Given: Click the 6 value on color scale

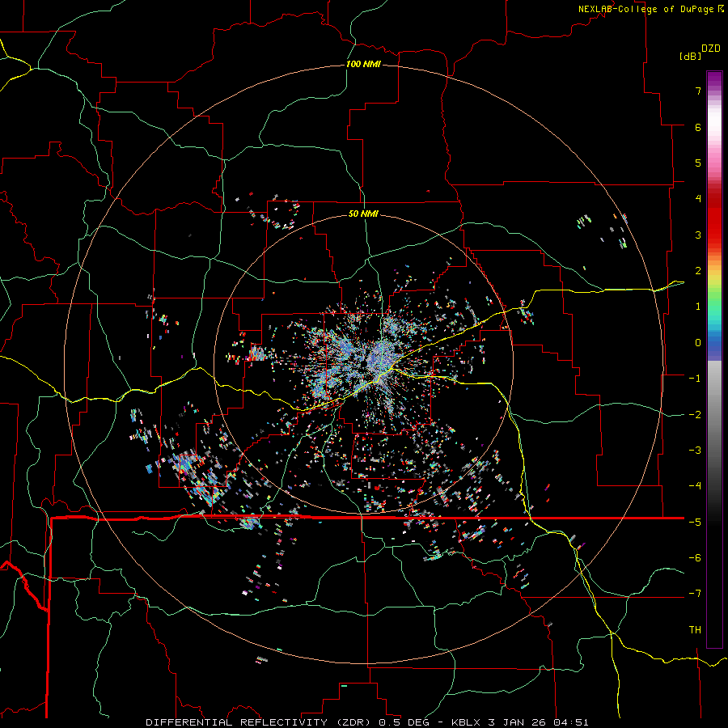Looking at the screenshot, I should (698, 127).
